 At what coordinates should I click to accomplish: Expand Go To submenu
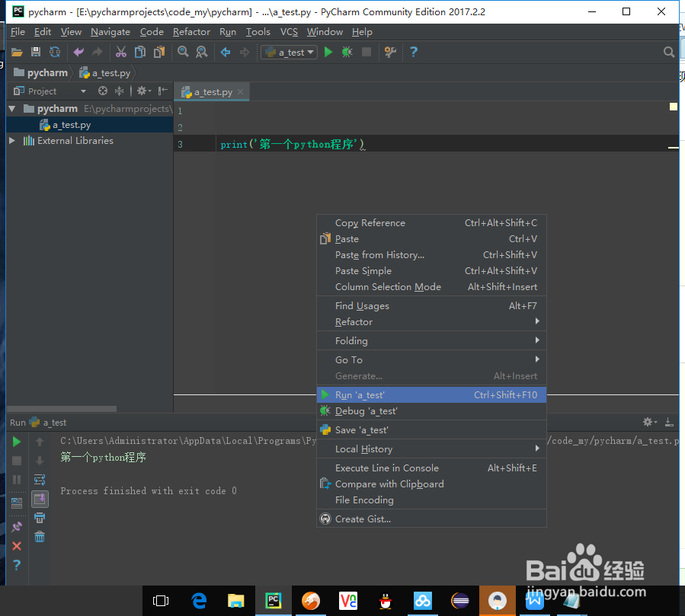click(x=431, y=359)
